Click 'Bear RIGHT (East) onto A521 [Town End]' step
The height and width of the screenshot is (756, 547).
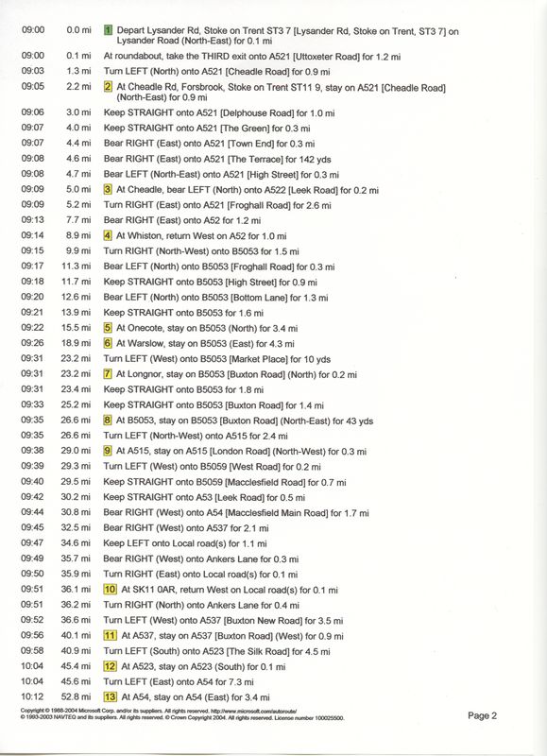pyautogui.click(x=209, y=144)
